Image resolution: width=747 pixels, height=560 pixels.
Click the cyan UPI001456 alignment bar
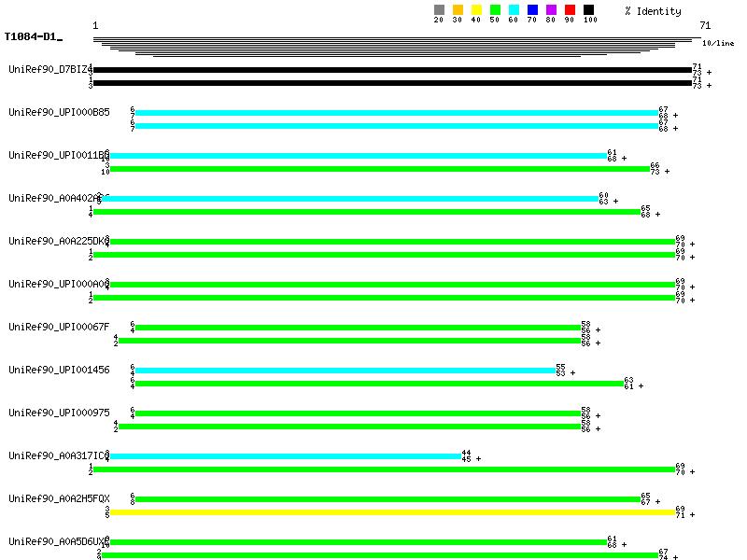click(345, 371)
